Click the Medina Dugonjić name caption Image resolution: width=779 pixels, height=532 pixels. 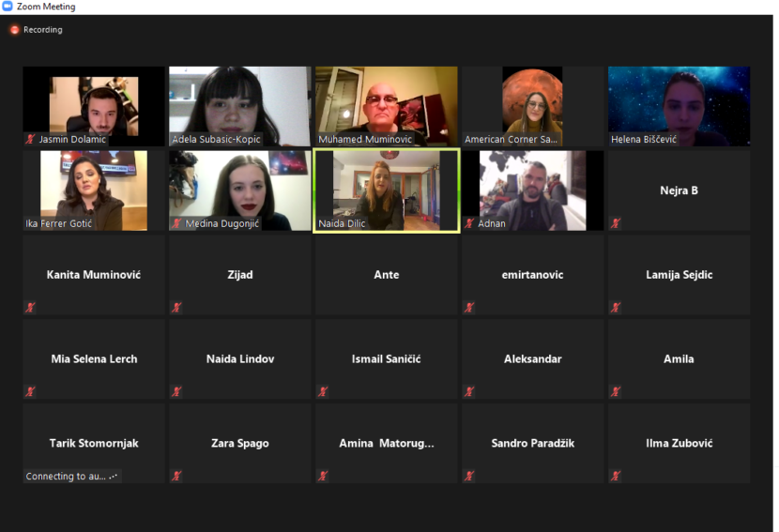click(222, 223)
